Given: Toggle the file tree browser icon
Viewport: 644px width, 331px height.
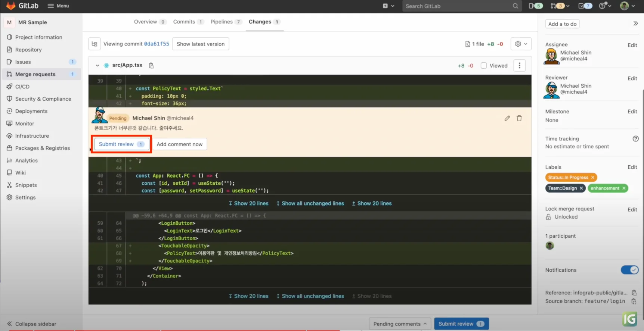Looking at the screenshot, I should (x=95, y=44).
